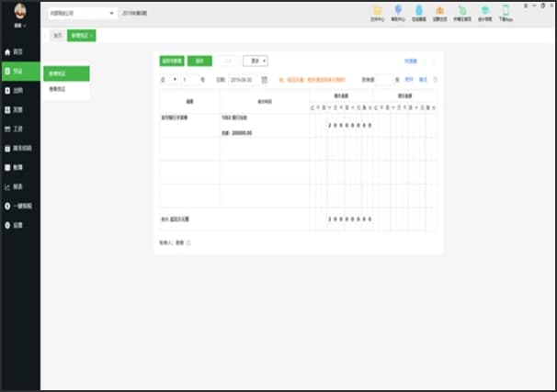557x392 pixels.
Task: Select the summary cell in the first voucher row
Action: coord(189,125)
